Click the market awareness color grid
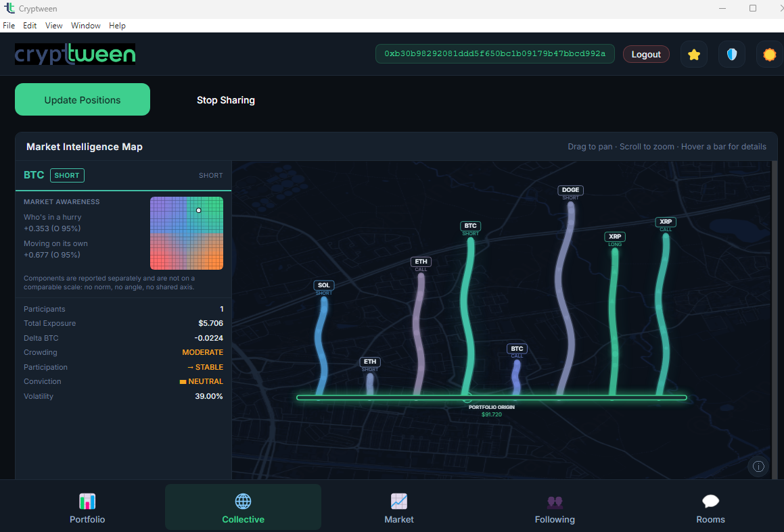The image size is (784, 532). tap(187, 233)
